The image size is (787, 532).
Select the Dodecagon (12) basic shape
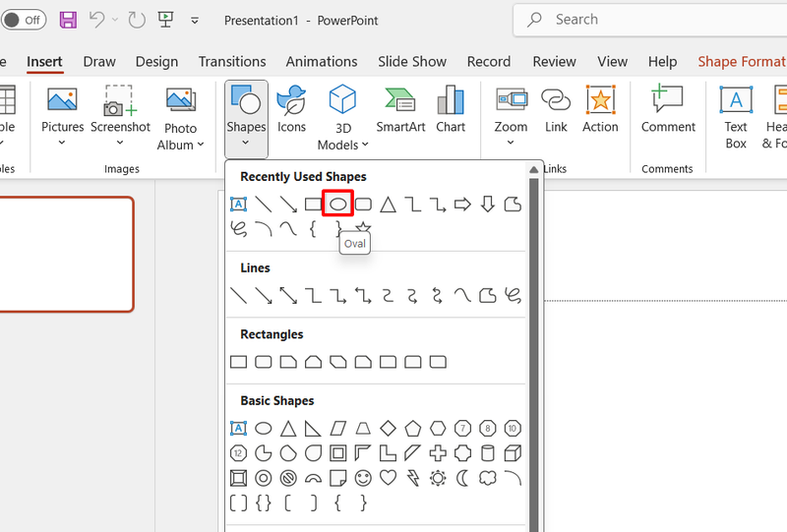[x=238, y=453]
